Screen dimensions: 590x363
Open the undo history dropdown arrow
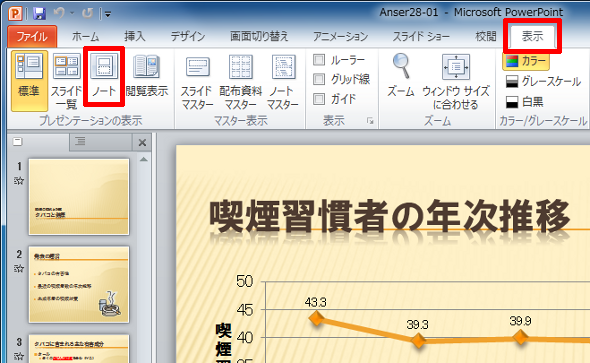tap(71, 14)
